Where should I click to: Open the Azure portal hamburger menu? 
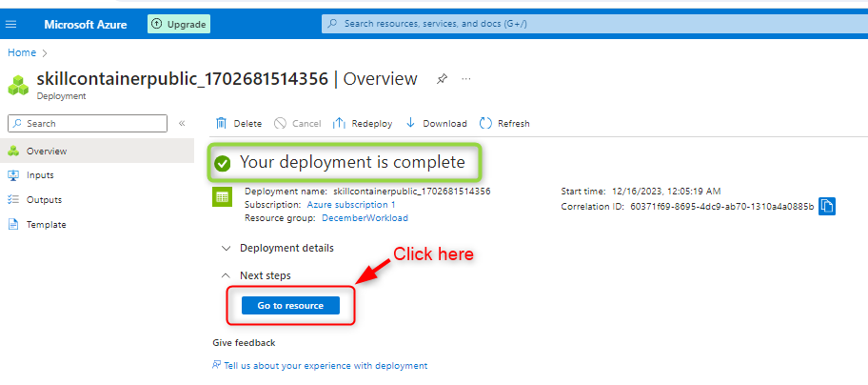pyautogui.click(x=11, y=25)
